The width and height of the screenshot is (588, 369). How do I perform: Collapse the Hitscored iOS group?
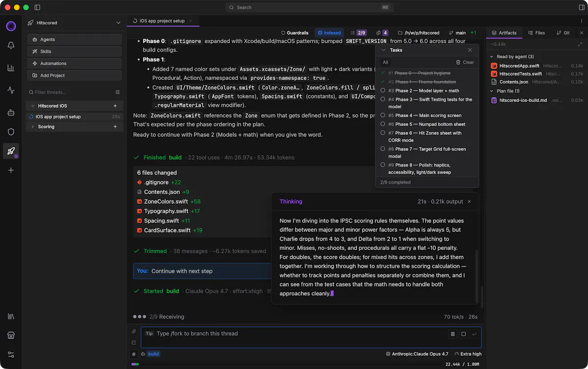point(32,106)
